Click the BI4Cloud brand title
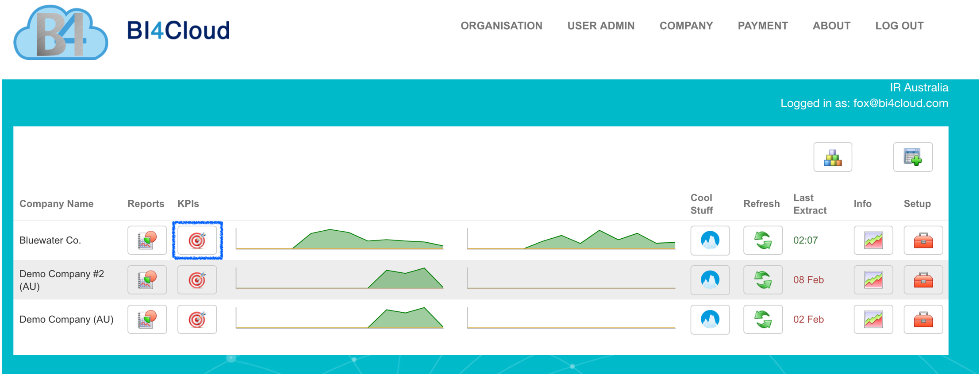The height and width of the screenshot is (376, 980). (178, 30)
